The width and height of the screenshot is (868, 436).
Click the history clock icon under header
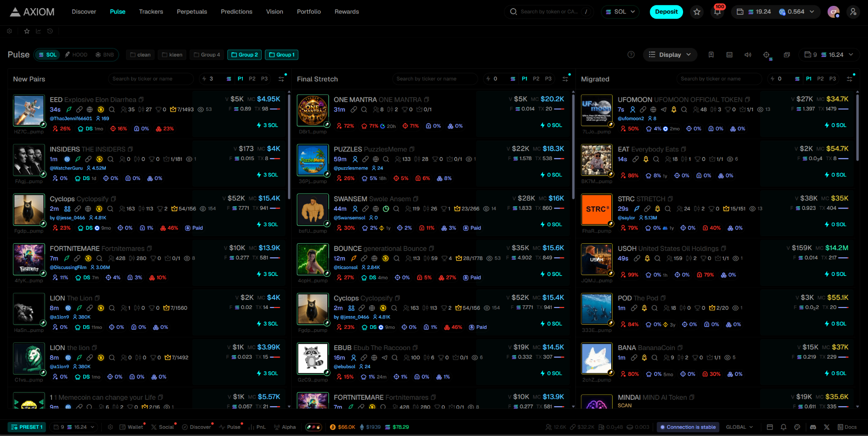[50, 31]
